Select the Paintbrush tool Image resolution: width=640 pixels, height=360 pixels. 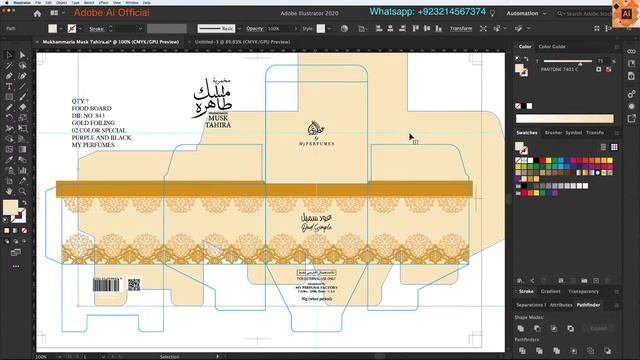(22, 97)
